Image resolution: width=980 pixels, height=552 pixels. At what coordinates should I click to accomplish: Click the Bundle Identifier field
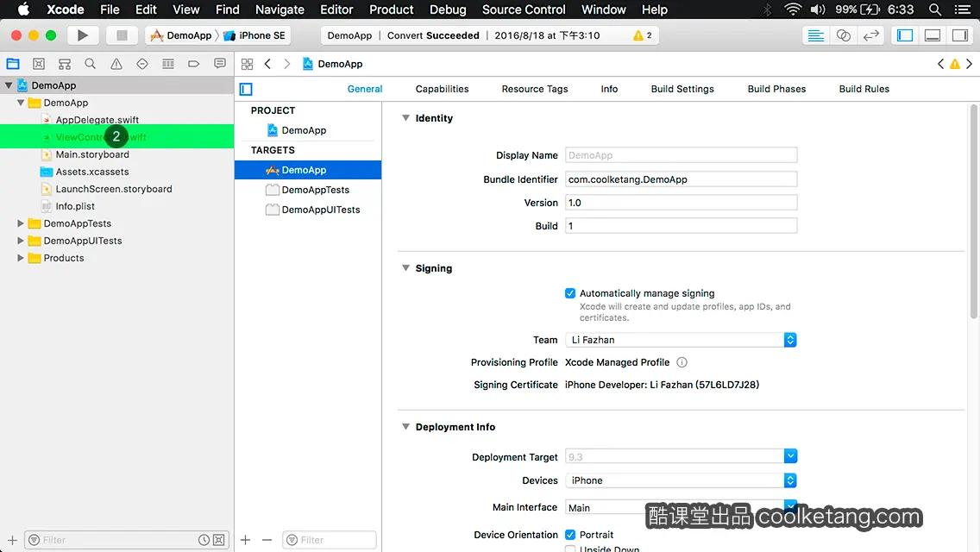pos(681,179)
